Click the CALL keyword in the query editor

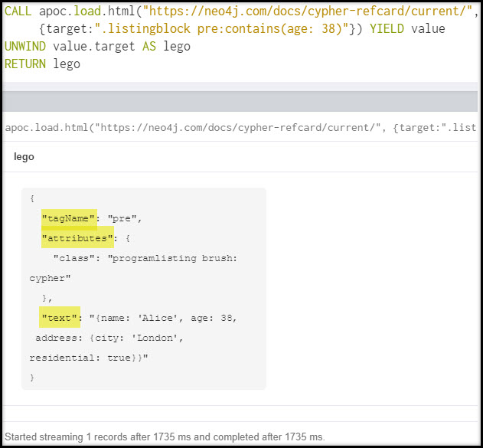(18, 11)
